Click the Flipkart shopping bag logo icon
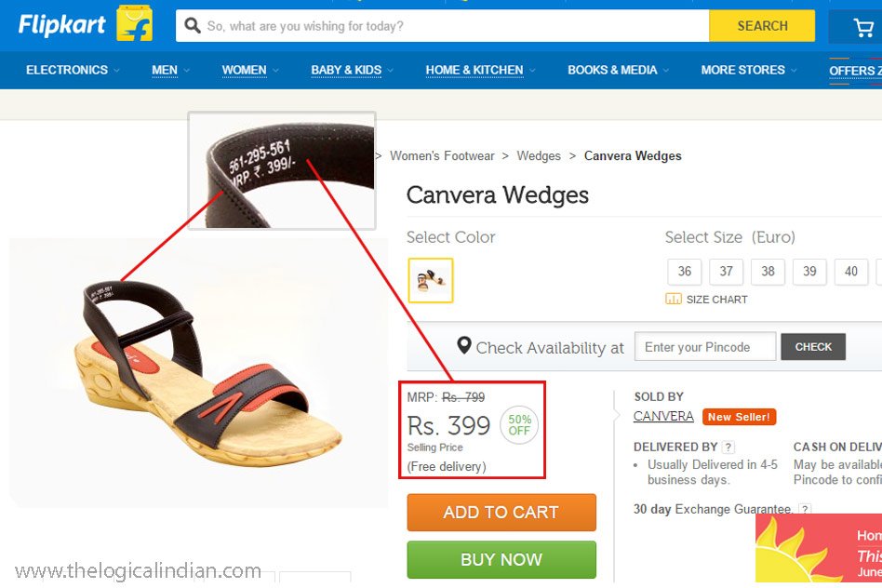This screenshot has width=882, height=588. point(134,24)
